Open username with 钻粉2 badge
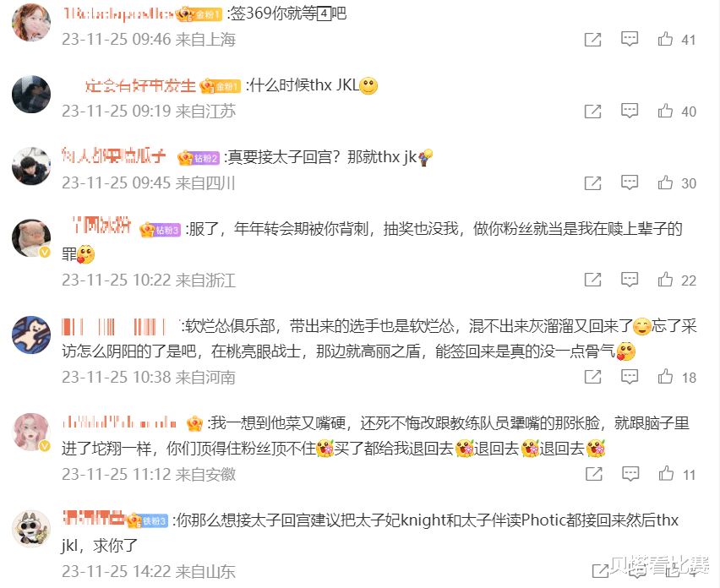 [x=113, y=156]
